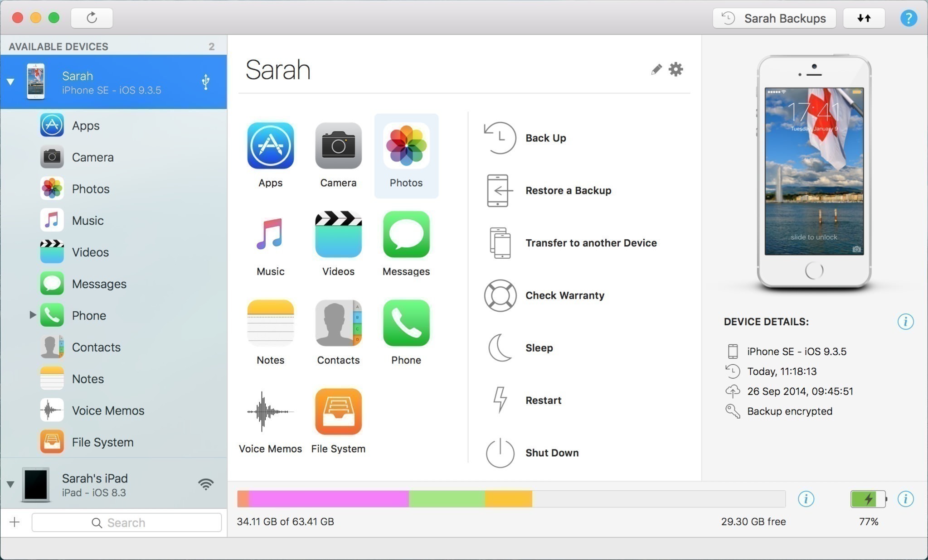Click Check Warranty
Viewport: 928px width, 560px height.
pos(565,295)
